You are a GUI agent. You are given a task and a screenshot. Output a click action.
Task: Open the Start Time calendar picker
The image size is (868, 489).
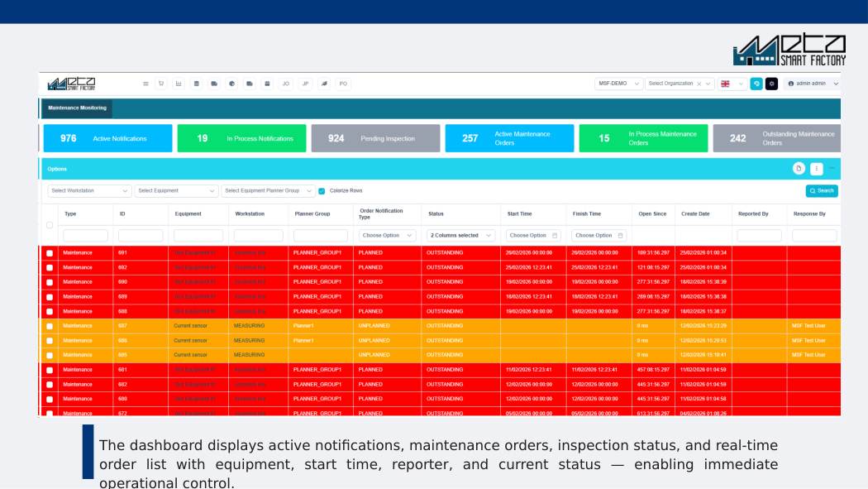555,235
